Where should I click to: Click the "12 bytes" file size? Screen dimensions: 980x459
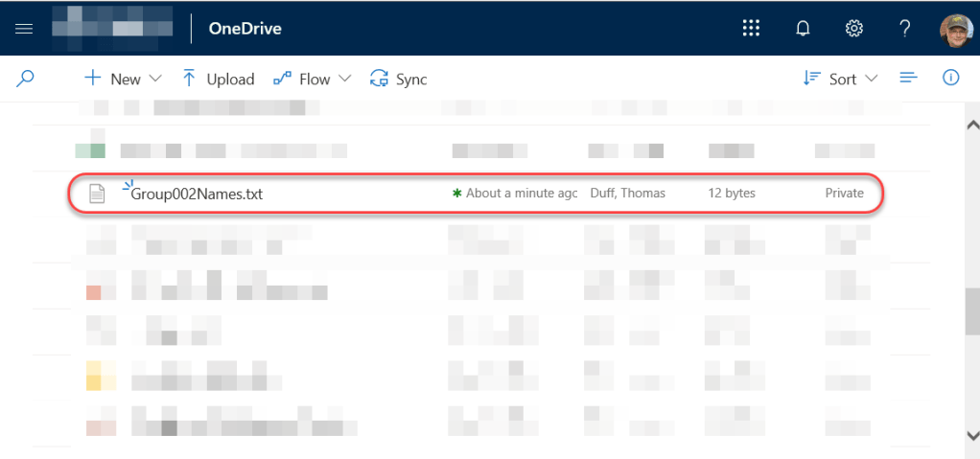tap(732, 194)
